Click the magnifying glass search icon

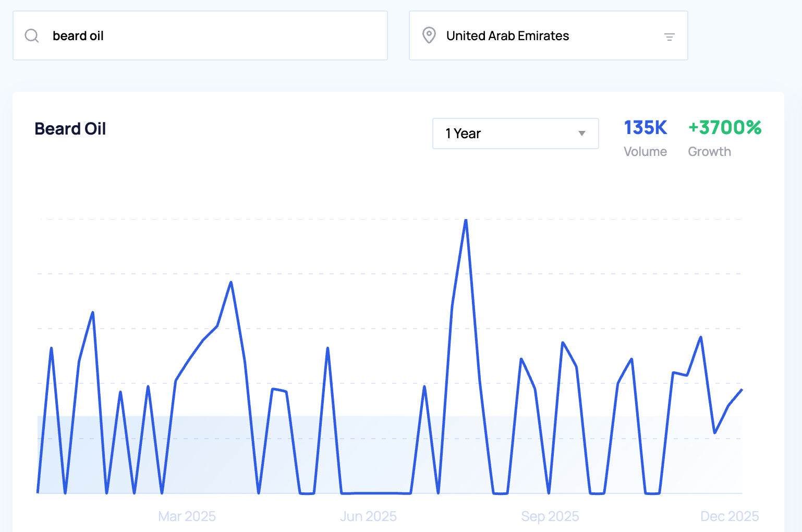click(x=32, y=35)
